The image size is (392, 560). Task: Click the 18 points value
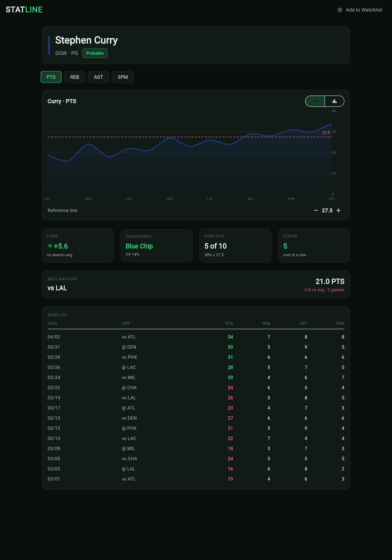tap(230, 449)
